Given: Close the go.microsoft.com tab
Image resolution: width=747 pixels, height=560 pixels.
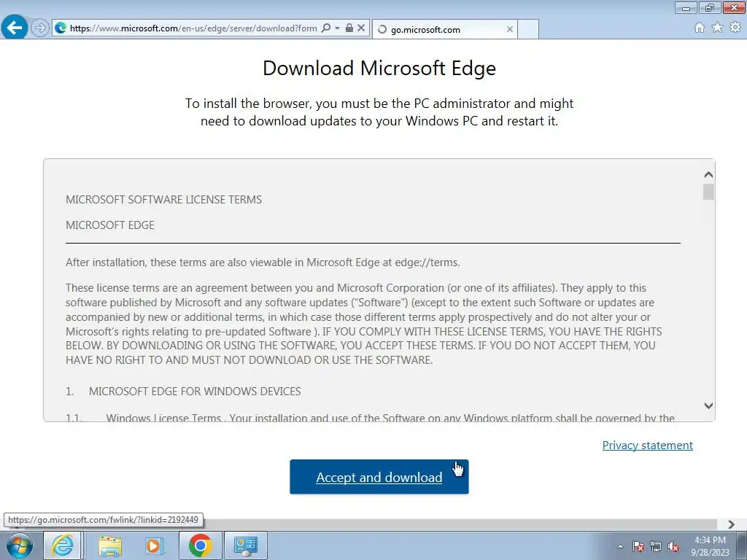Looking at the screenshot, I should click(510, 29).
